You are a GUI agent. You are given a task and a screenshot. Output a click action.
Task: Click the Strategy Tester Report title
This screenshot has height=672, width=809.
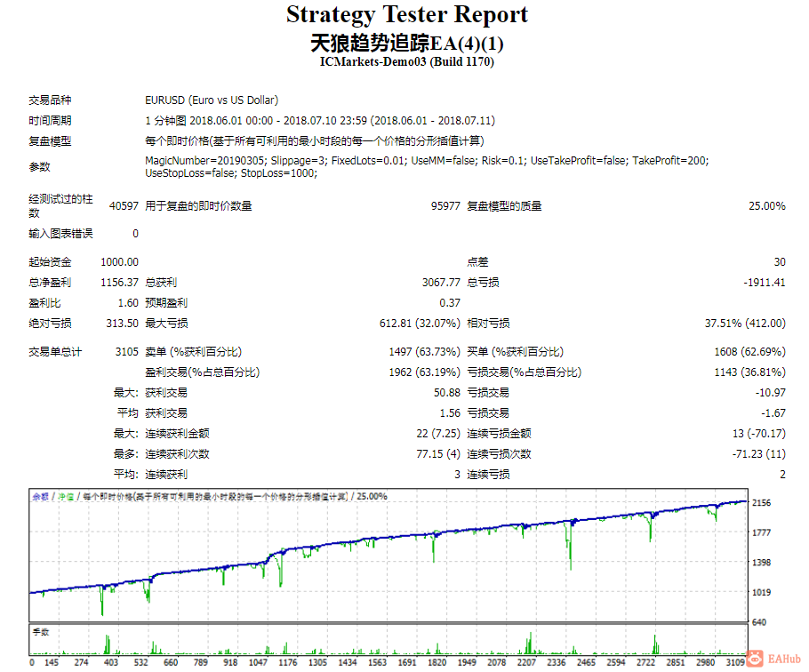pos(406,14)
